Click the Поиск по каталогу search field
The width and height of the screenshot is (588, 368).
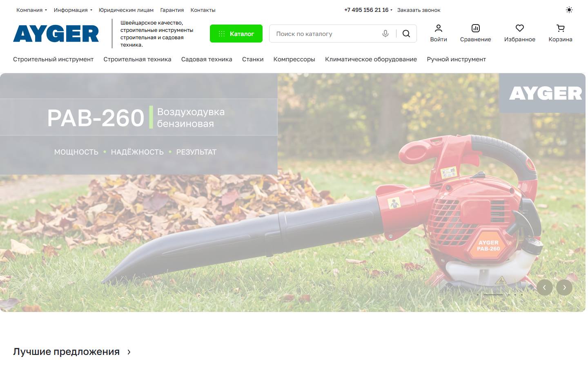click(325, 34)
